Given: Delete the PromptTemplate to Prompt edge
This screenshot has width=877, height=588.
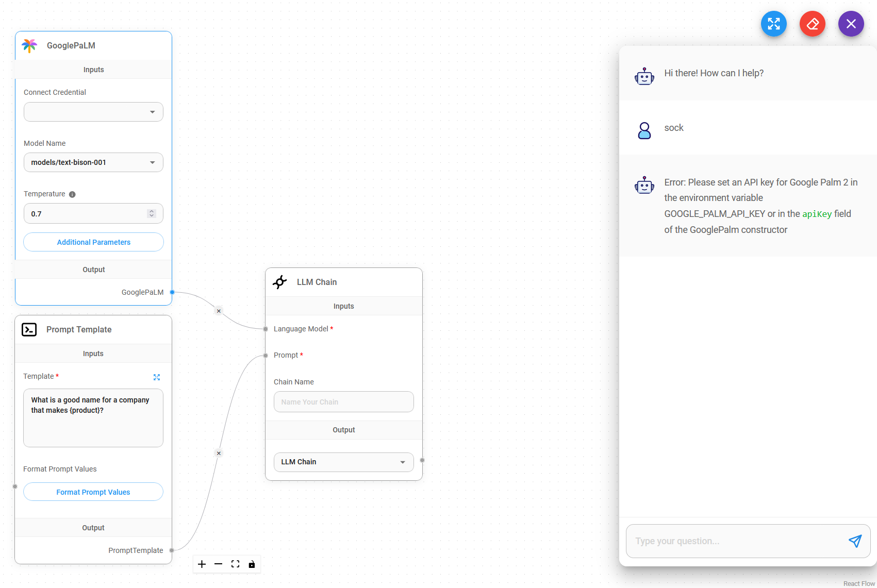Looking at the screenshot, I should [219, 453].
